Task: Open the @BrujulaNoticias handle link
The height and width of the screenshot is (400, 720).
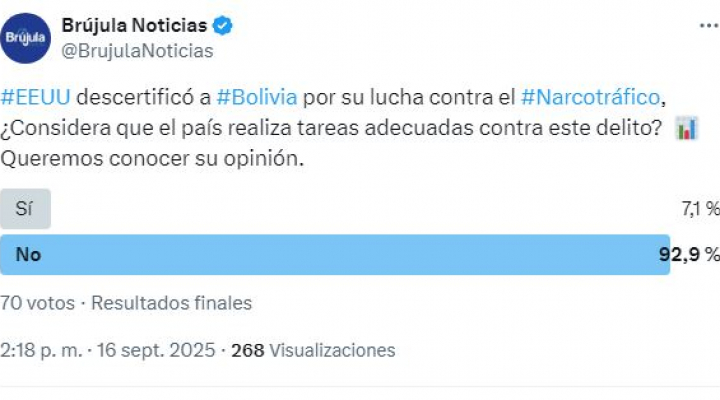Action: pos(137,51)
